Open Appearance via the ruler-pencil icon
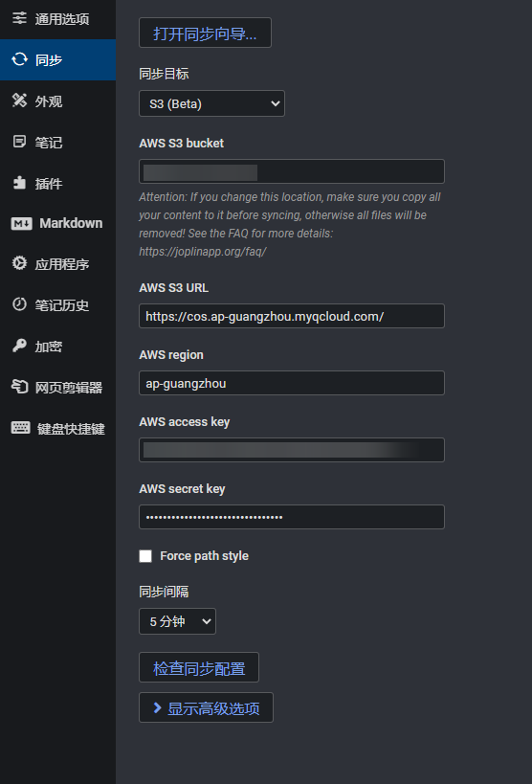This screenshot has height=784, width=532. tap(19, 101)
